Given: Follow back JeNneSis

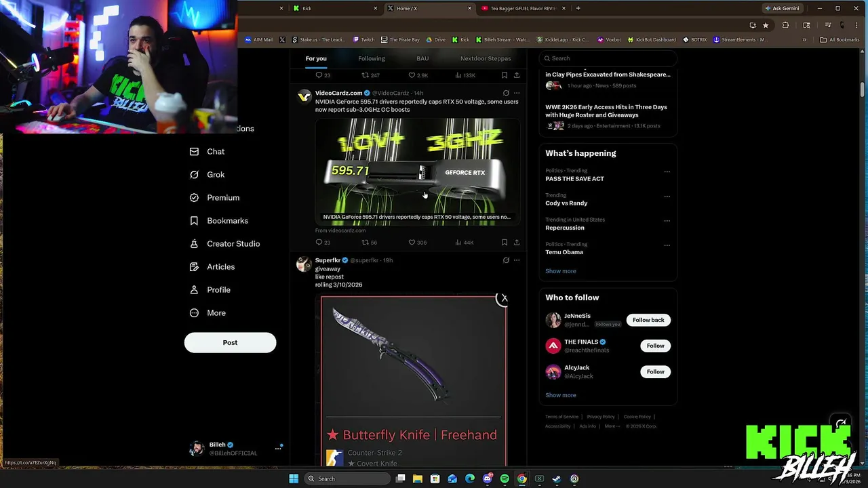Looking at the screenshot, I should (648, 320).
